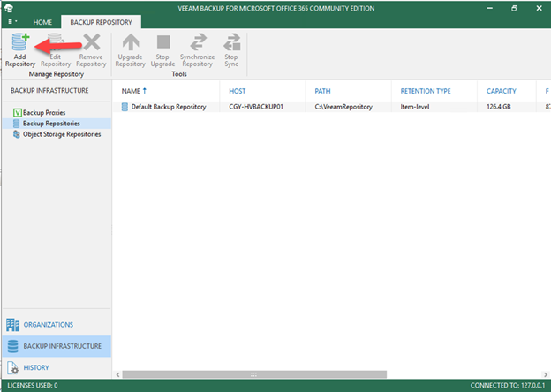
Task: Click the Add Repository icon
Action: [20, 42]
